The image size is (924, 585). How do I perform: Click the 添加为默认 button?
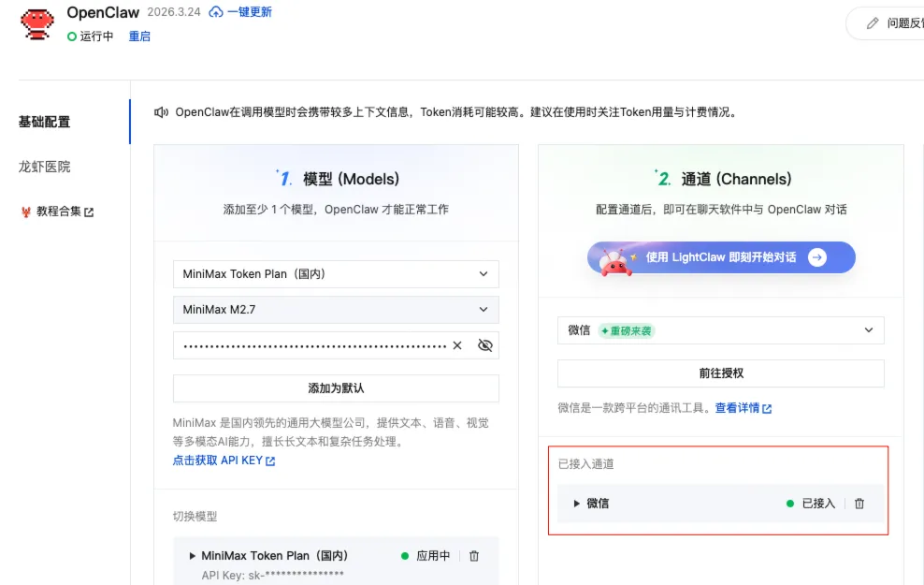(x=336, y=388)
